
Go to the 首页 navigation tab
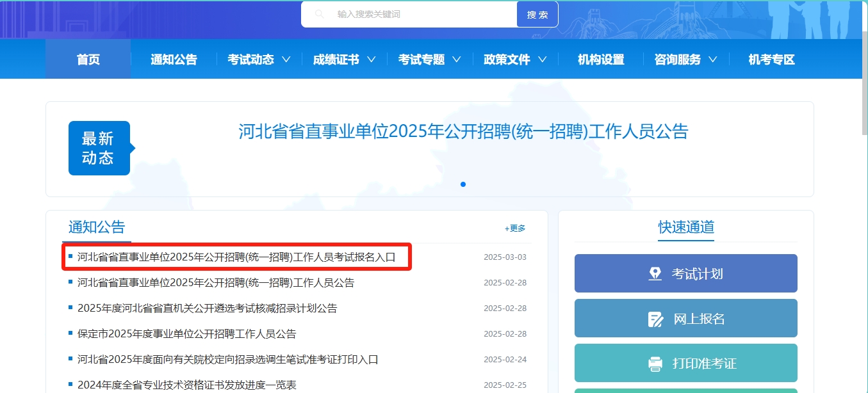coord(88,60)
